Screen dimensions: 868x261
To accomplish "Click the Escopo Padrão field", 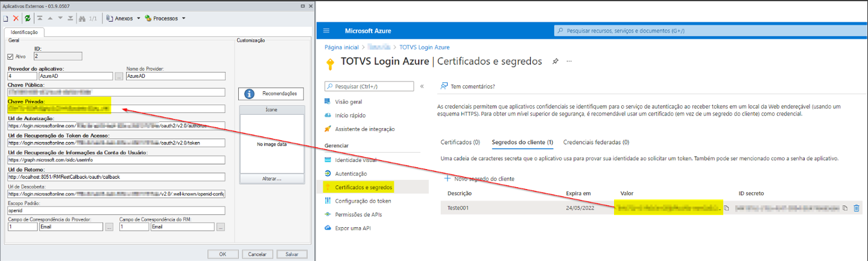I will point(116,211).
